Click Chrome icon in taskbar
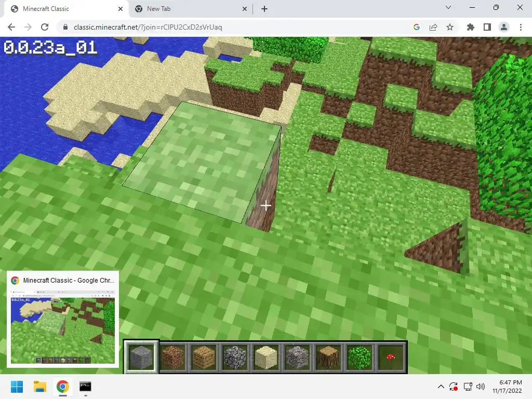Viewport: 532px width, 399px height. [63, 387]
